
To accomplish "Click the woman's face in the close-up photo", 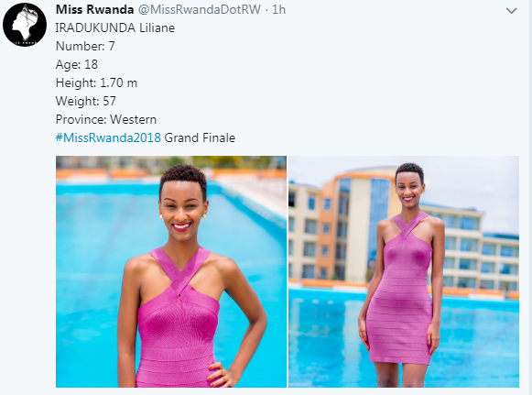I will 183,207.
